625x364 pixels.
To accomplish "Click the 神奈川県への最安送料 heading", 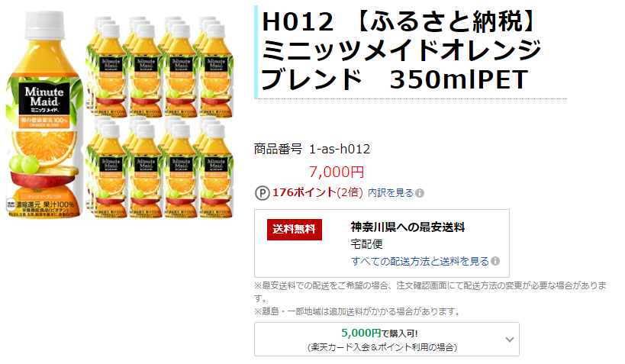I will click(x=408, y=227).
